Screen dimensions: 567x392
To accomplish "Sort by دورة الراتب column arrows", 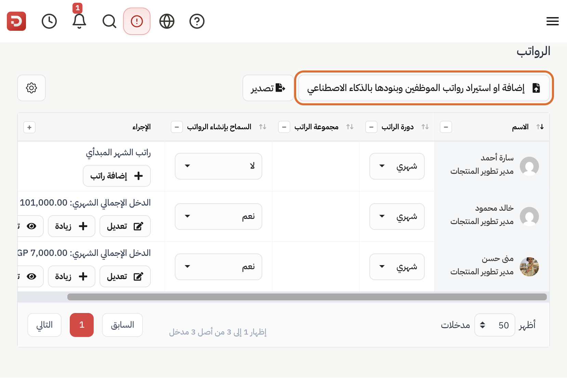I will (425, 127).
